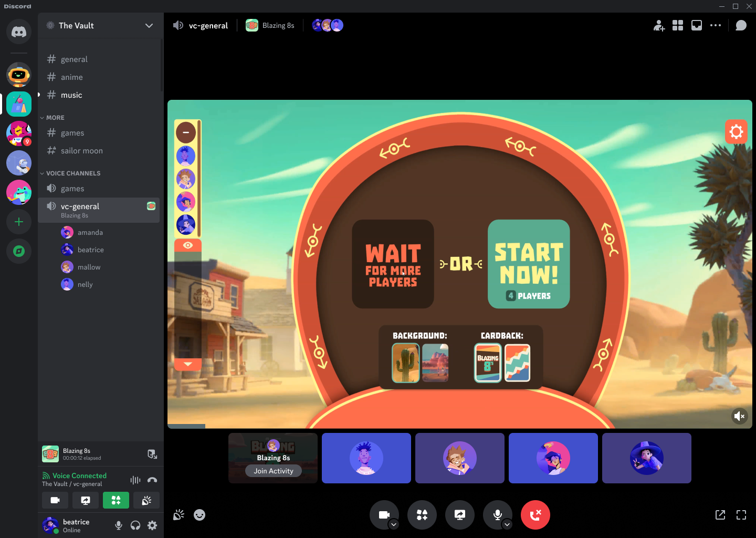
Task: Click the Join Activity button
Action: click(x=273, y=471)
